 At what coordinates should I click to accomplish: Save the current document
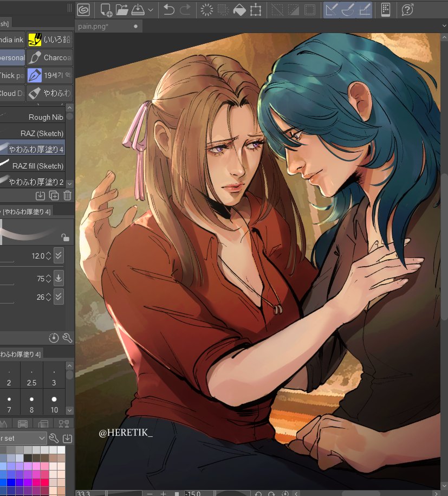coord(138,10)
